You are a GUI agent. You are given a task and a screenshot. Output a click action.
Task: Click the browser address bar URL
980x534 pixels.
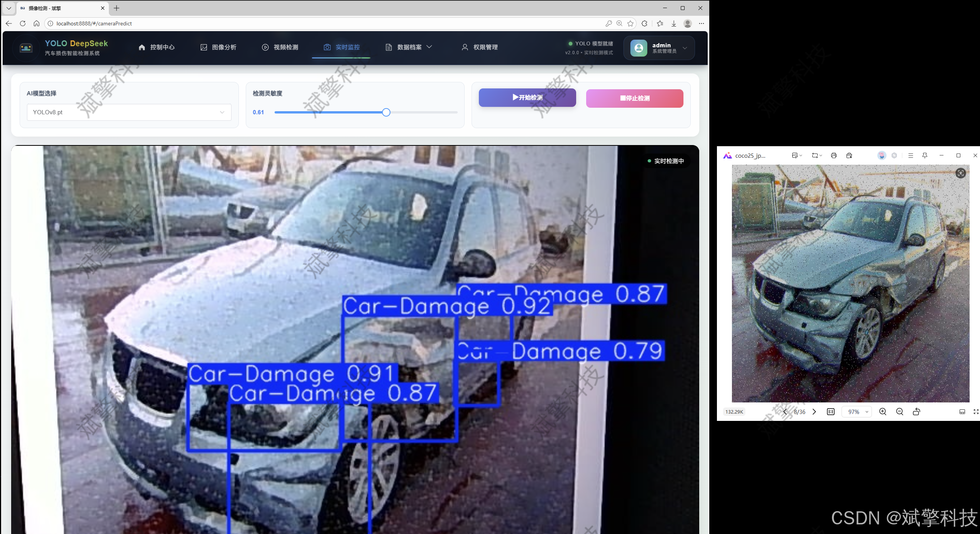pyautogui.click(x=94, y=23)
